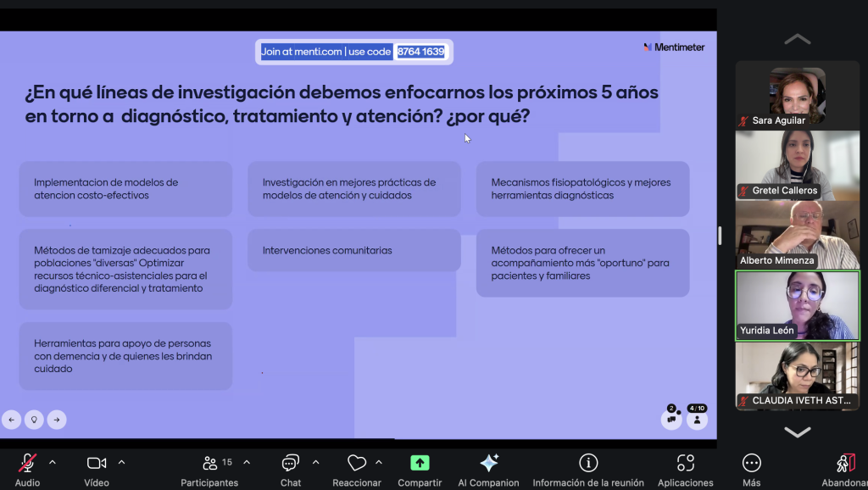Click the green Compartir share icon
The height and width of the screenshot is (490, 868).
click(420, 463)
